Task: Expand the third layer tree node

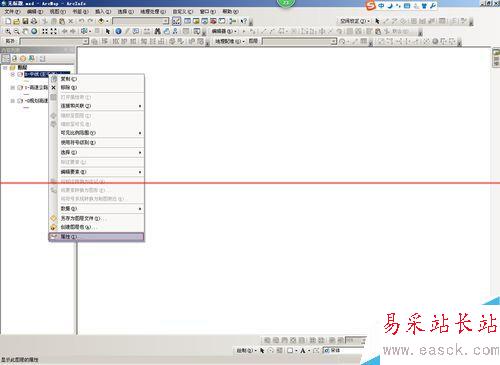Action: tap(12, 101)
